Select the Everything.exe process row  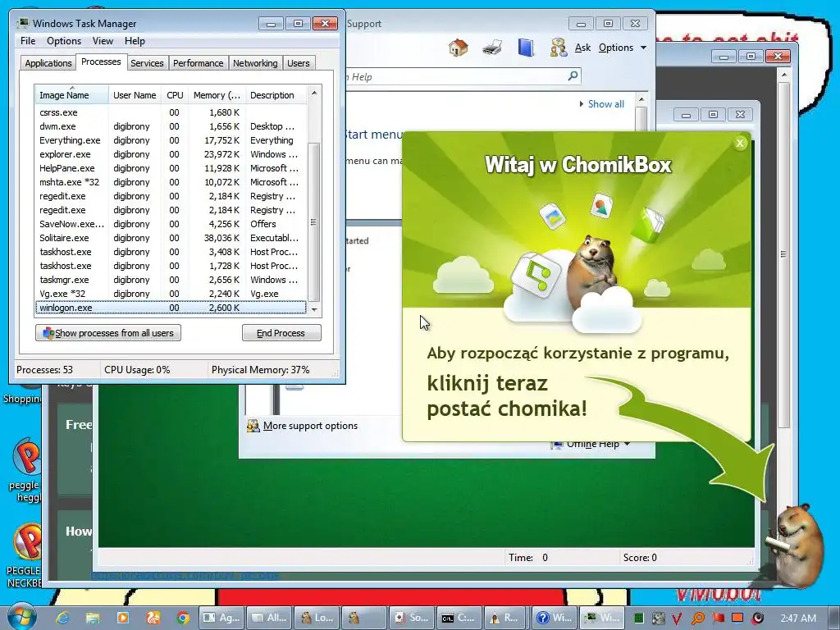click(171, 140)
